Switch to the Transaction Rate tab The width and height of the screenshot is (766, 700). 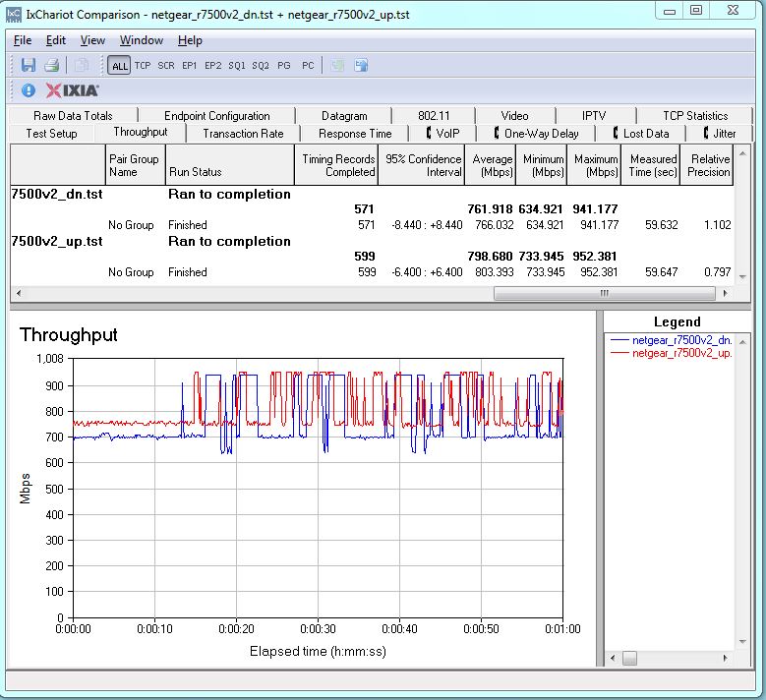coord(243,134)
